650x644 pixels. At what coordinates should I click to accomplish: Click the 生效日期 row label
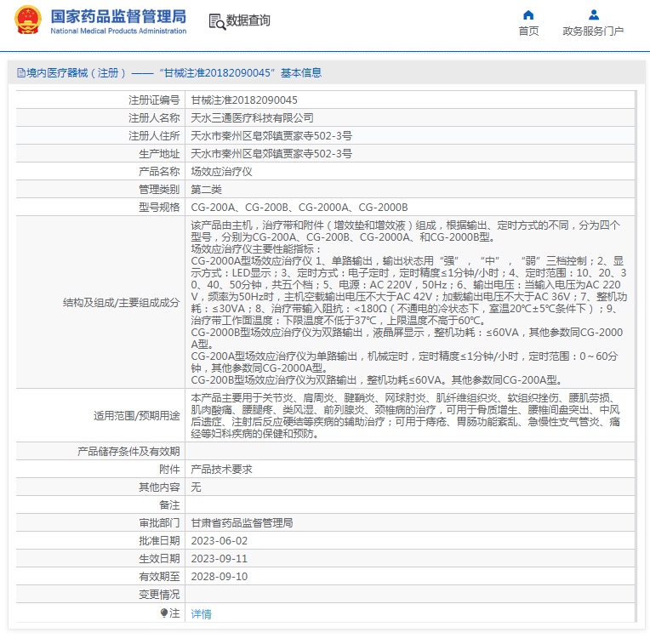pyautogui.click(x=159, y=558)
